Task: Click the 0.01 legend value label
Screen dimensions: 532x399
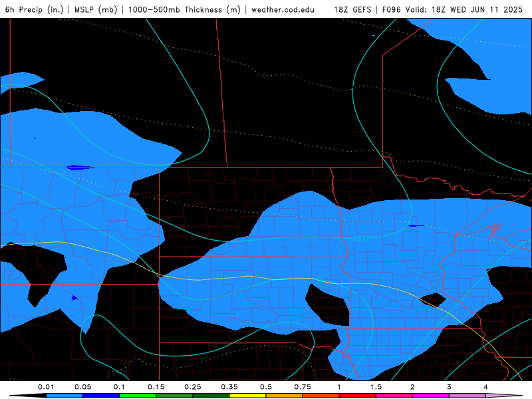Action: coord(46,387)
